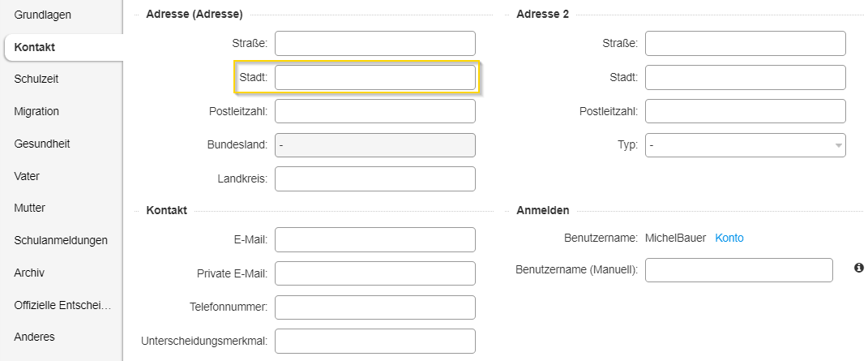
Task: Focus the Straße field under Adresse (Adresse)
Action: pyautogui.click(x=374, y=43)
